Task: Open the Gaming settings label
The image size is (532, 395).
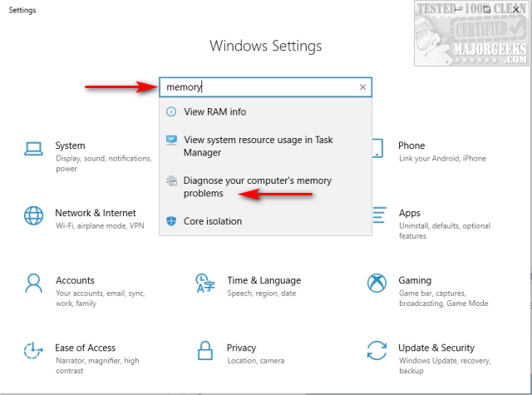Action: [x=415, y=280]
